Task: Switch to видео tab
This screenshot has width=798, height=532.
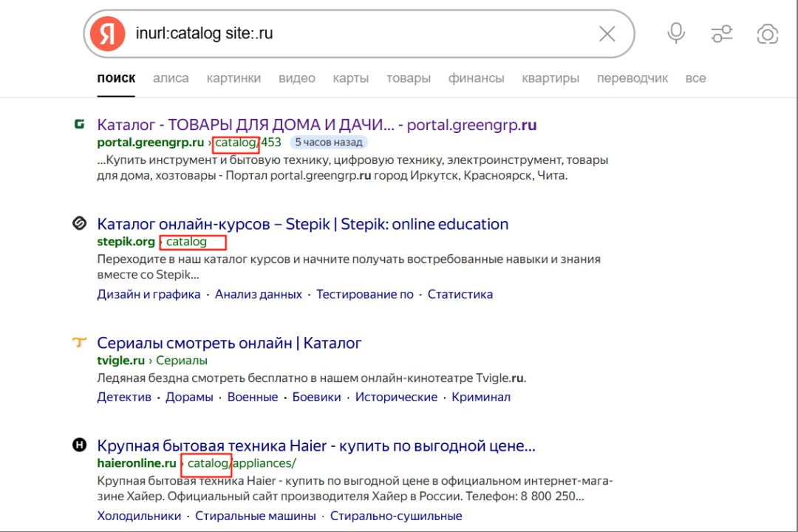Action: (x=297, y=78)
